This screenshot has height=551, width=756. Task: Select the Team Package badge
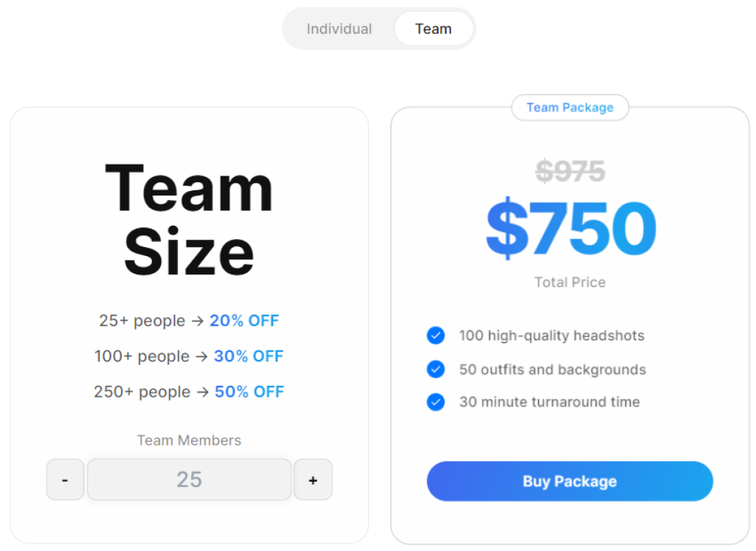570,108
